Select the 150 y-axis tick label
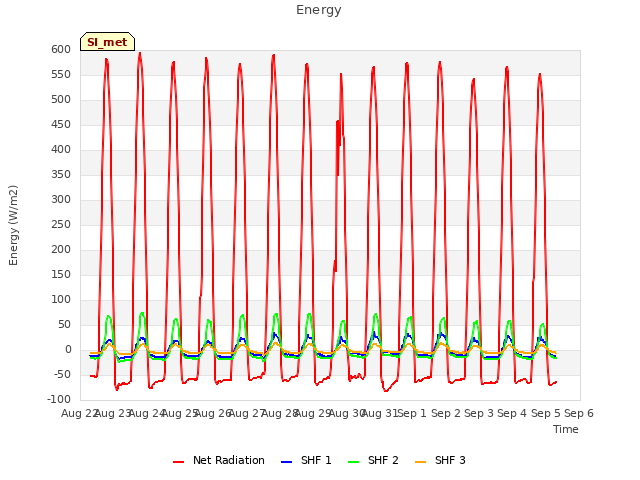The width and height of the screenshot is (640, 480). click(61, 275)
